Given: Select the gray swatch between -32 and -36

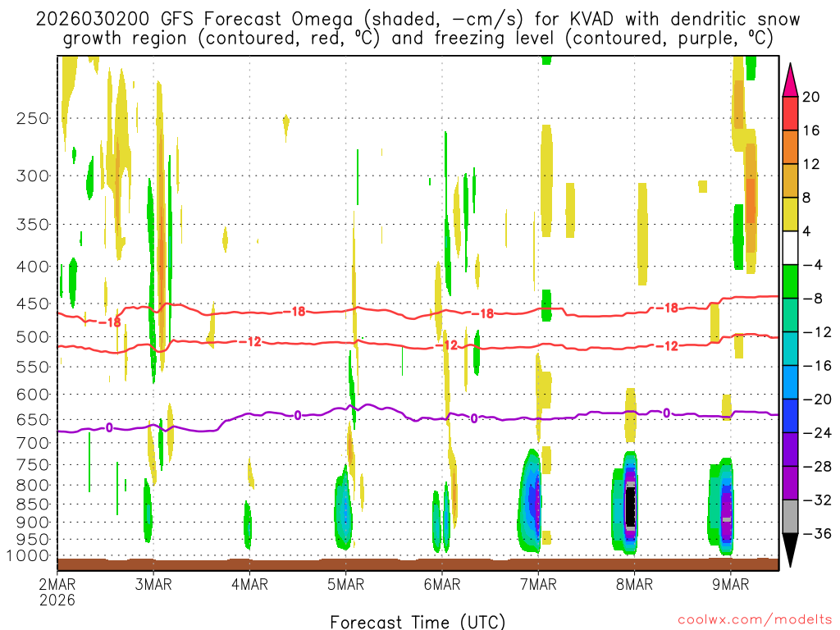Looking at the screenshot, I should (x=790, y=517).
